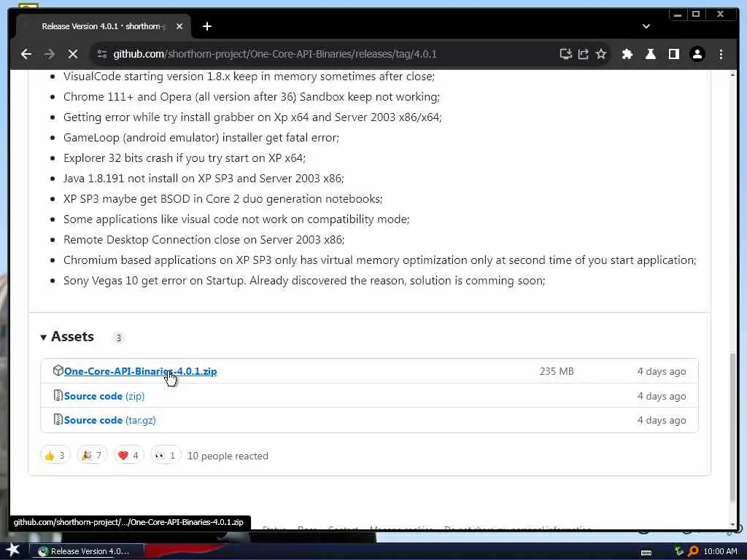Click the green network tray icon
Screen dimensions: 747x560
click(679, 551)
